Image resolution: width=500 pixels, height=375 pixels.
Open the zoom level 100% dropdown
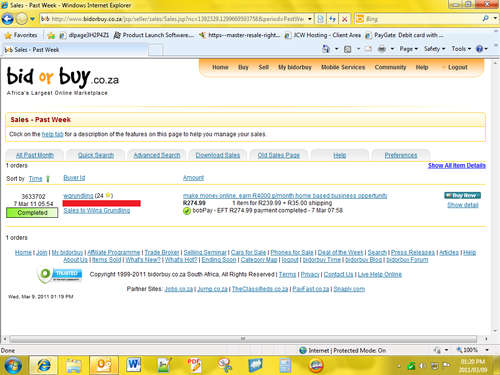tap(473, 350)
